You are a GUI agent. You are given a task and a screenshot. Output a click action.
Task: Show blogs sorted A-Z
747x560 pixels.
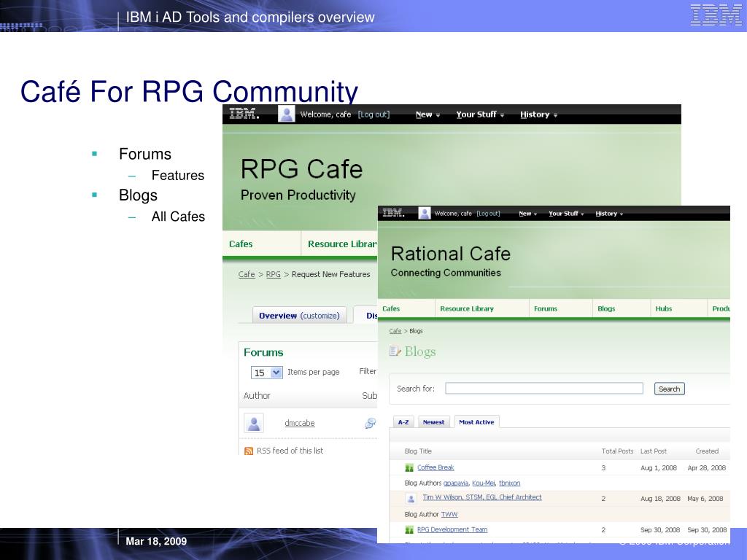(403, 422)
